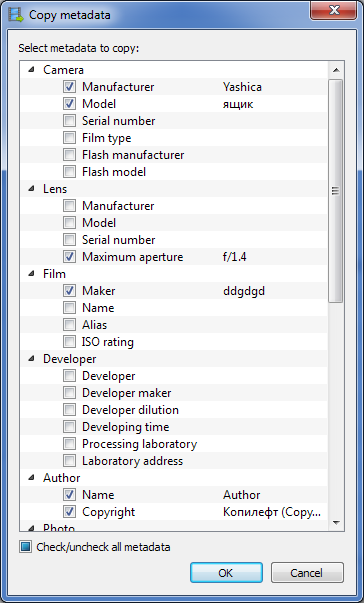The width and height of the screenshot is (364, 603).
Task: Check Developer maker checkbox
Action: coord(69,393)
